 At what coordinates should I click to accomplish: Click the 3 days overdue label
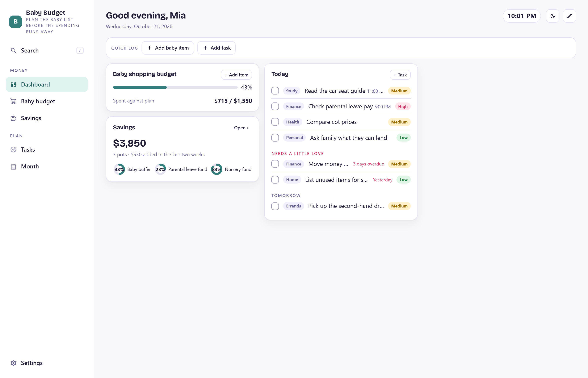coord(368,164)
